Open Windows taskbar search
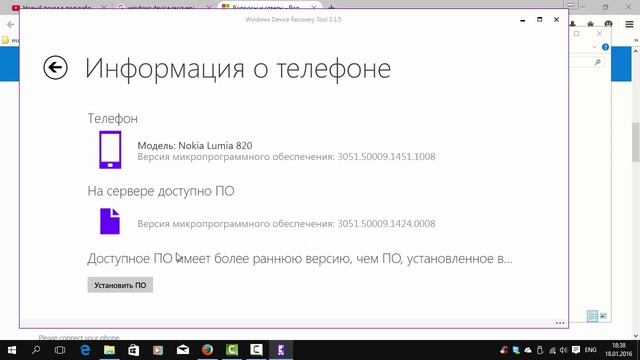 coord(36,350)
